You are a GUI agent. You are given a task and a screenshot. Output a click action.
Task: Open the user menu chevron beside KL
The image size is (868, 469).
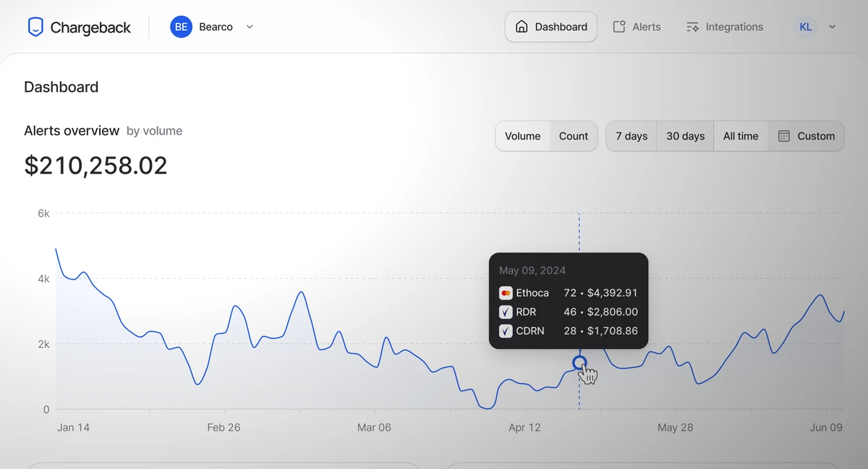(x=832, y=27)
